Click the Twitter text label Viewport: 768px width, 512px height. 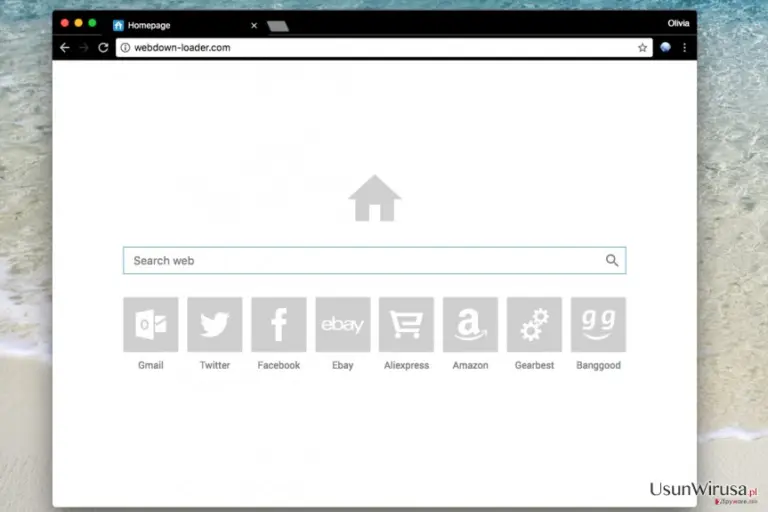coord(215,365)
